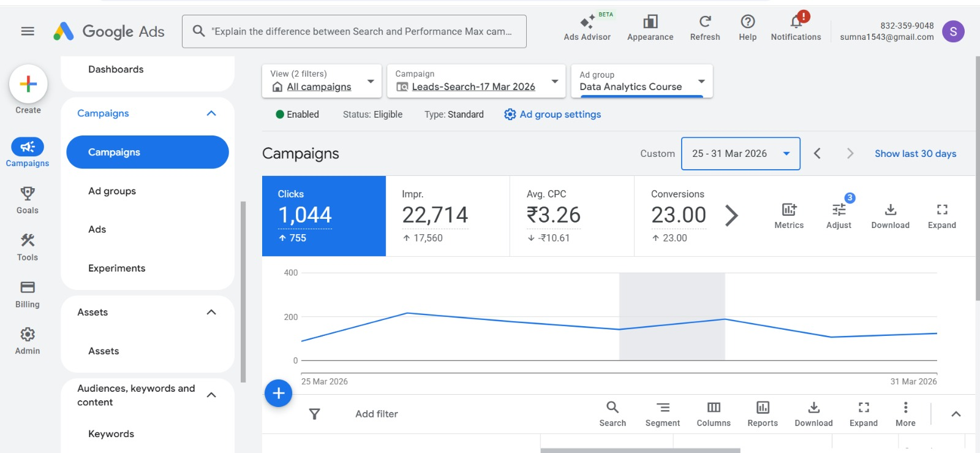Click the blue floating plus button
Screen dimensions: 980x453
(x=278, y=393)
